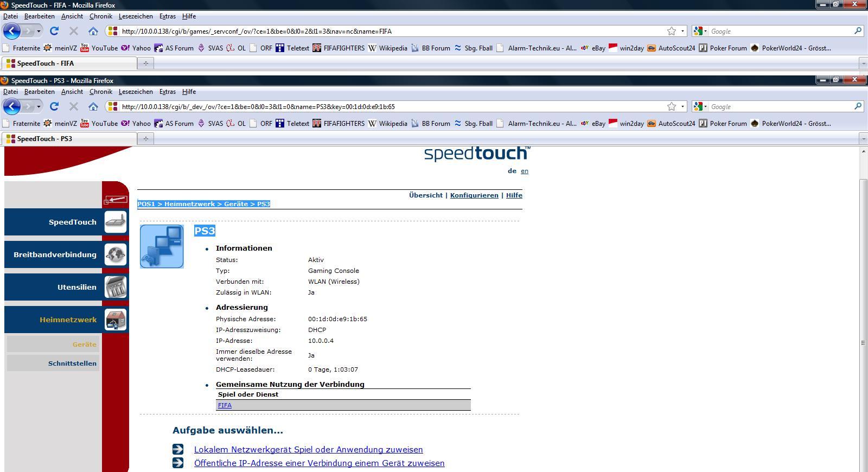Click the Utensilien toolbox icon
Screen dimensions: 868x472
(x=116, y=287)
